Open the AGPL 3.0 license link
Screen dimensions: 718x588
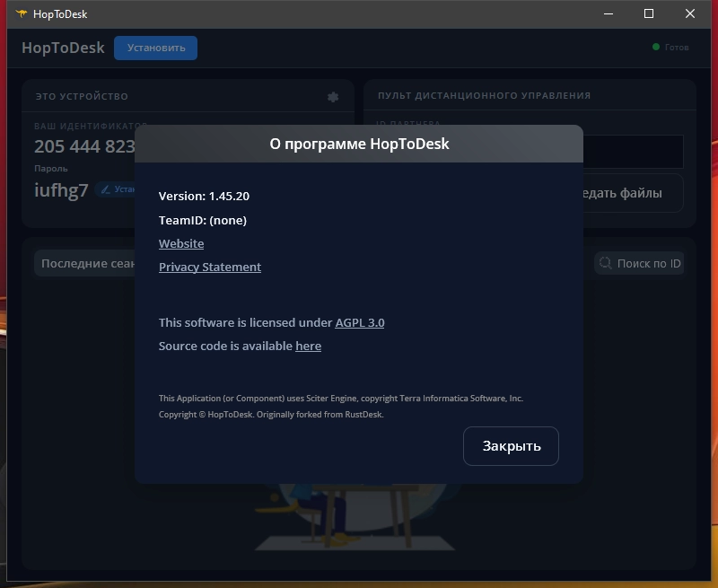(x=360, y=322)
